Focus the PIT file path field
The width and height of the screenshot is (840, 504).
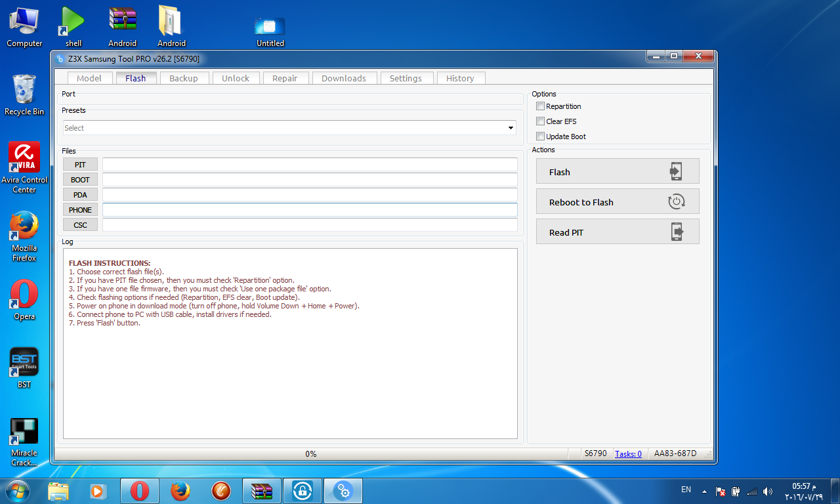tap(310, 165)
